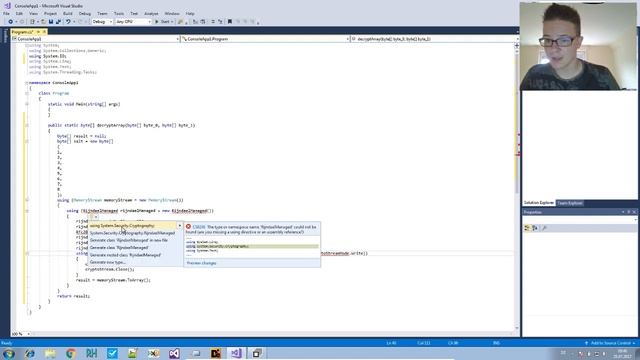Close the Properties panel
640x360 pixels.
[x=634, y=212]
